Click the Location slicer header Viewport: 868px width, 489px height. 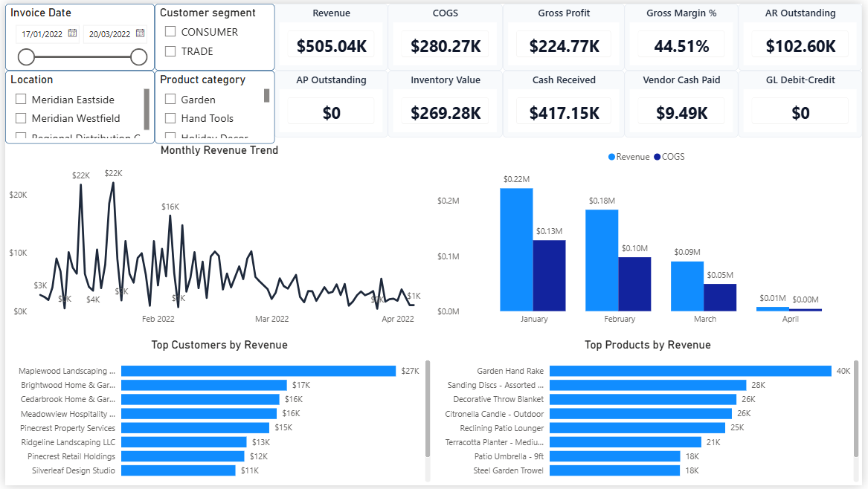(x=31, y=80)
